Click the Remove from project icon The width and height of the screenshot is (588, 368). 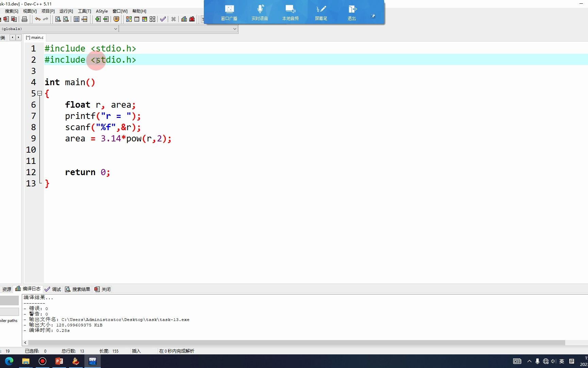point(106,19)
